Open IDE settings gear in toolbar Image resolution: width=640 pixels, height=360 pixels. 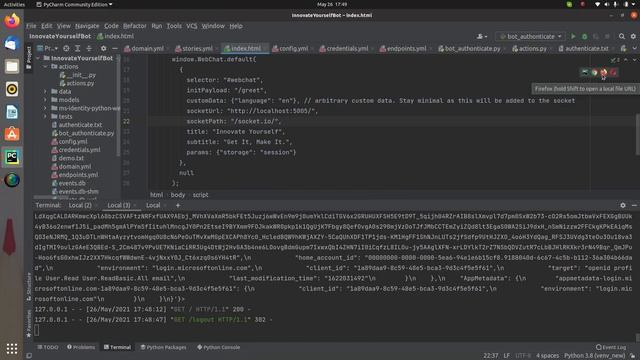coord(633,36)
